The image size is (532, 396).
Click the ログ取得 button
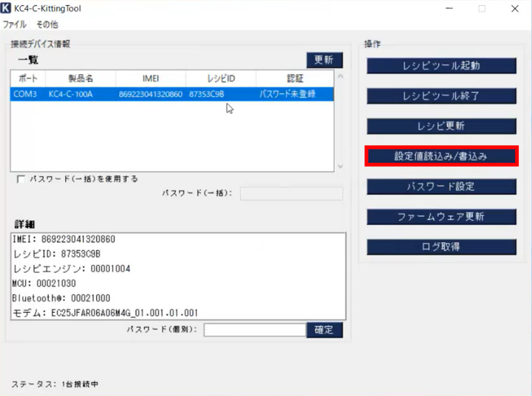(x=441, y=247)
